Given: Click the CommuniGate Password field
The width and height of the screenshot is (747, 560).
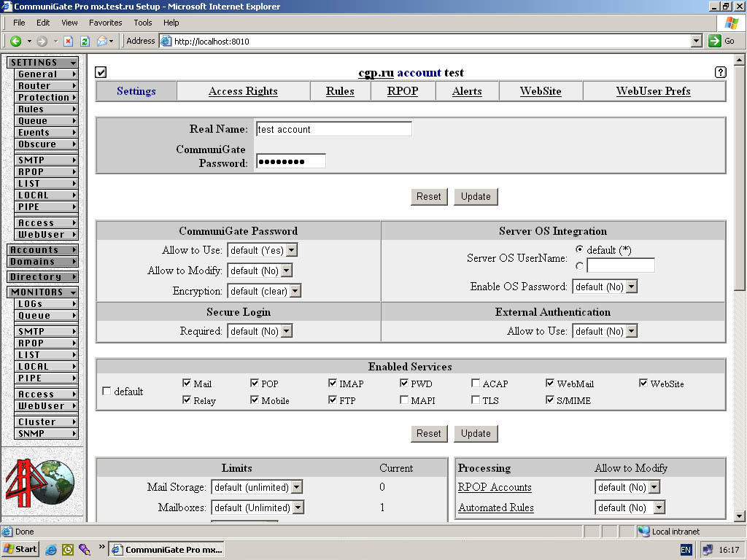Looking at the screenshot, I should (290, 161).
